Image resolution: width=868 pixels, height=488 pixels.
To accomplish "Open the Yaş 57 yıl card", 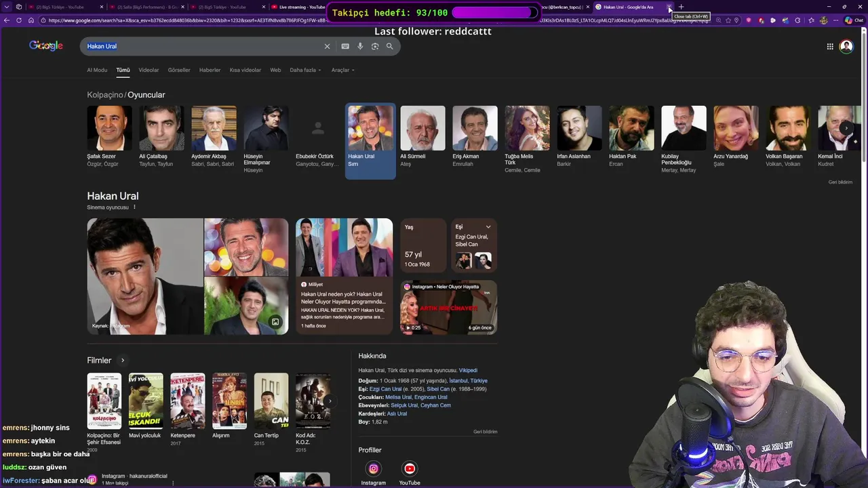I will (423, 245).
